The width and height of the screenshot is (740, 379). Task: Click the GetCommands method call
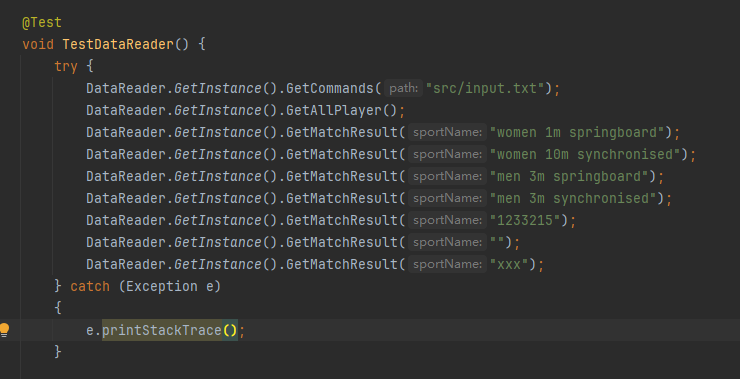pyautogui.click(x=330, y=88)
